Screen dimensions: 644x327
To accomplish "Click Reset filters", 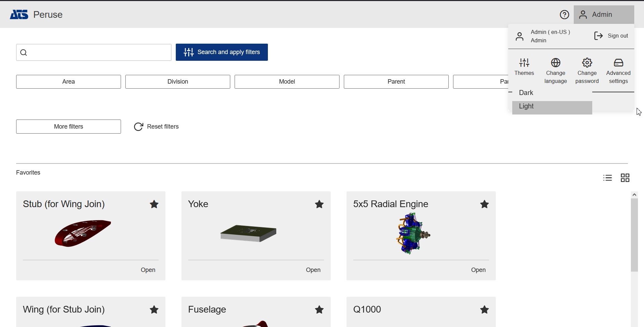I will [x=156, y=127].
